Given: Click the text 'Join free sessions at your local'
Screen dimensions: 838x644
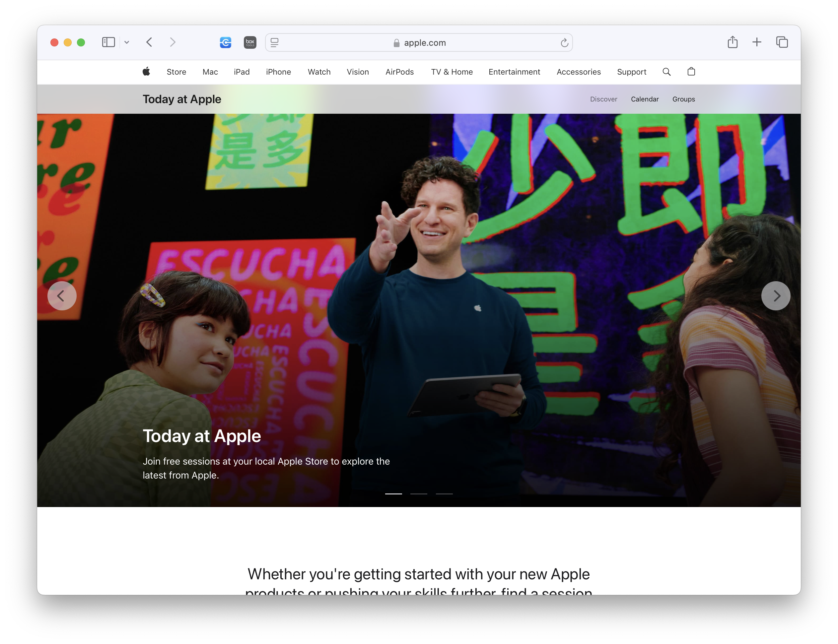Looking at the screenshot, I should [x=209, y=461].
